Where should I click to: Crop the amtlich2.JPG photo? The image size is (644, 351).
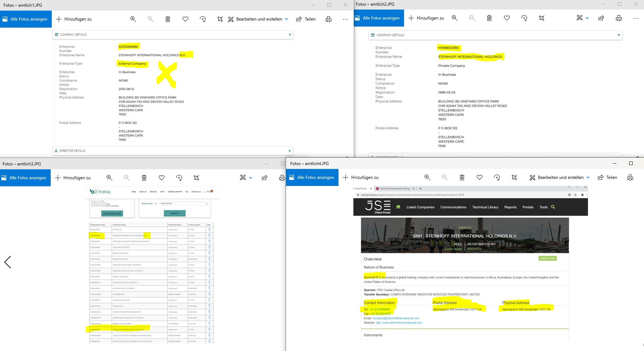tap(542, 18)
